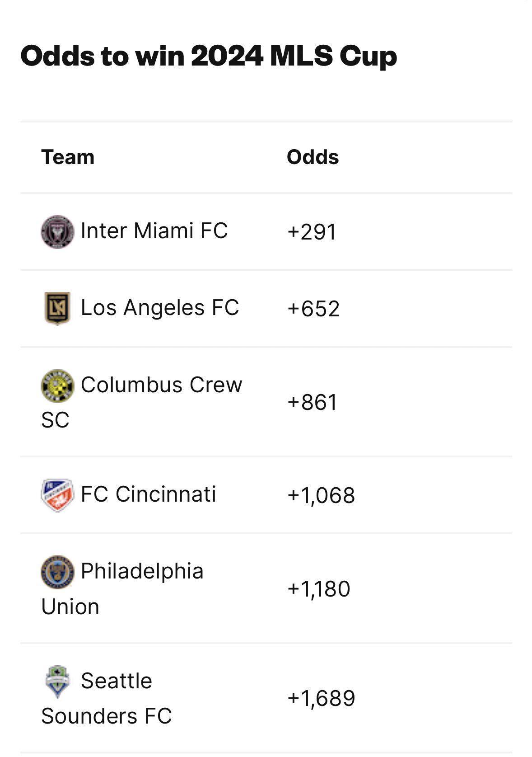Open the FC Cincinnati team name
Screen dimensions: 532x757
pyautogui.click(x=148, y=494)
